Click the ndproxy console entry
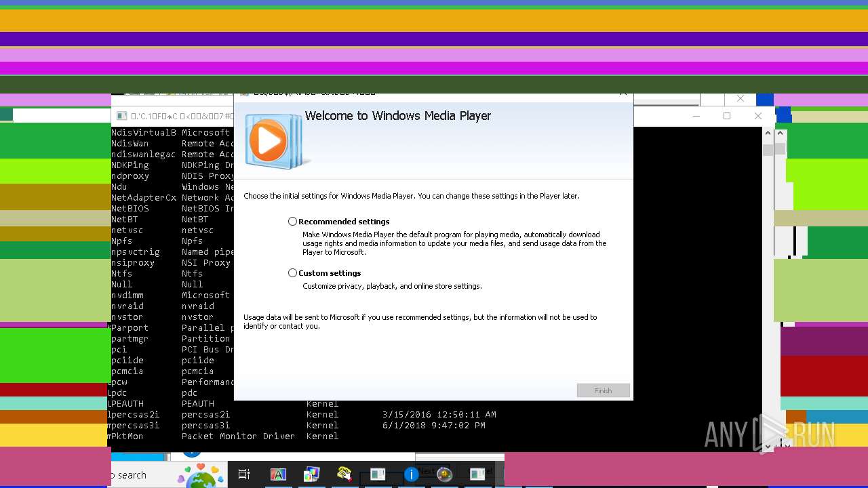This screenshot has height=488, width=868. [130, 176]
